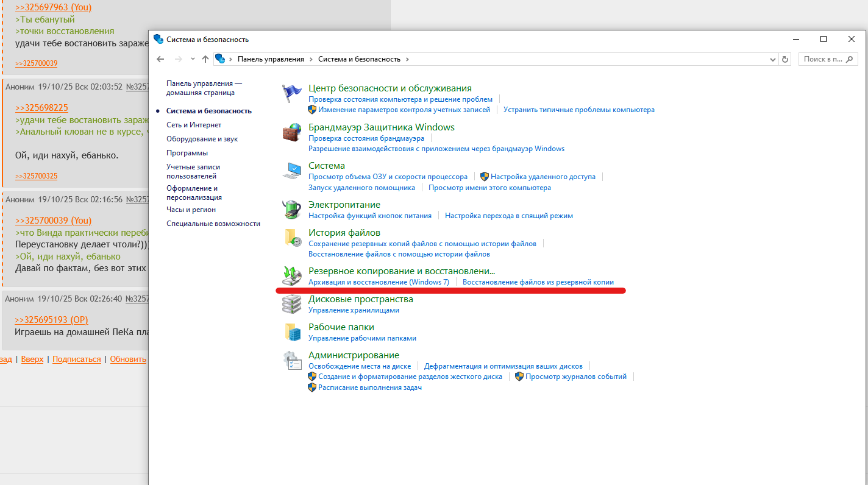Open 'Настройка удаленного доступа' link
This screenshot has height=485, width=868.
point(543,177)
